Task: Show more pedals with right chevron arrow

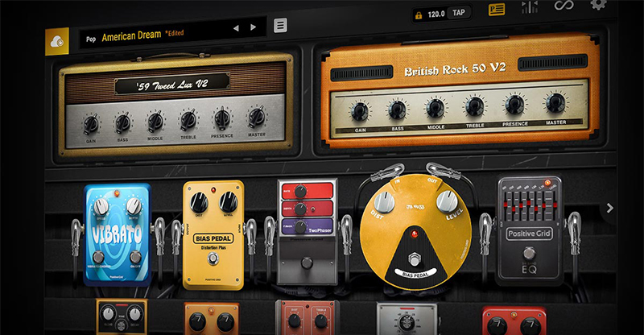Action: pos(610,209)
